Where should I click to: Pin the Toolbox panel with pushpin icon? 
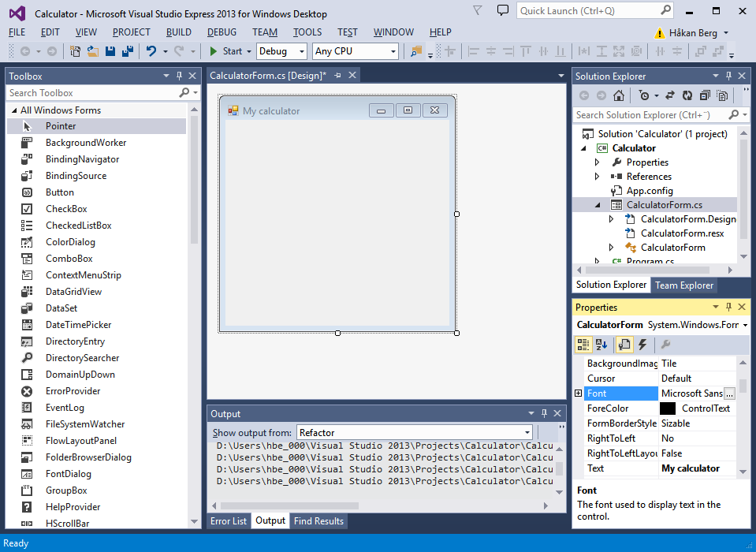coord(180,76)
